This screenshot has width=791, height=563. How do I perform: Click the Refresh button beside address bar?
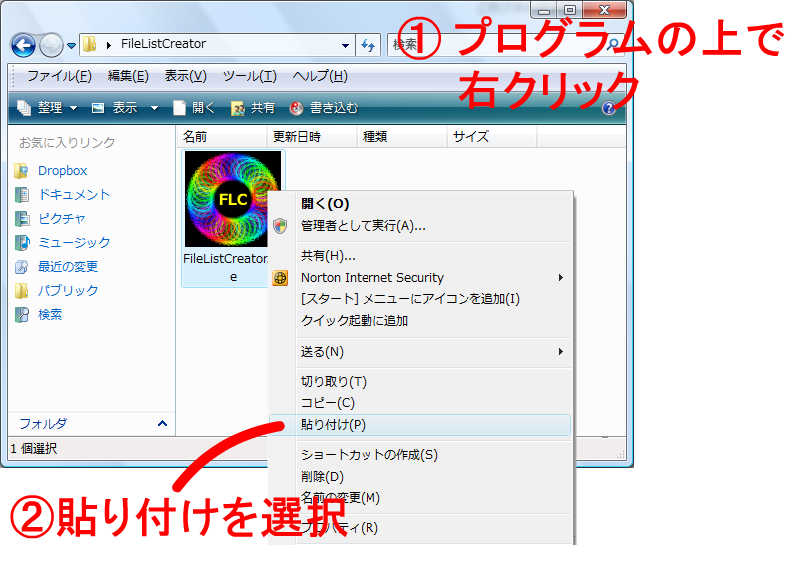click(368, 45)
